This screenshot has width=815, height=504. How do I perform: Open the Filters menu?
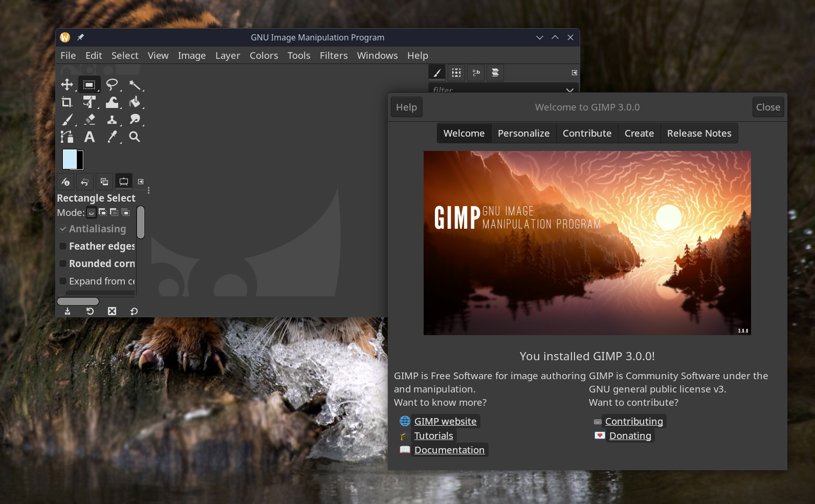333,55
